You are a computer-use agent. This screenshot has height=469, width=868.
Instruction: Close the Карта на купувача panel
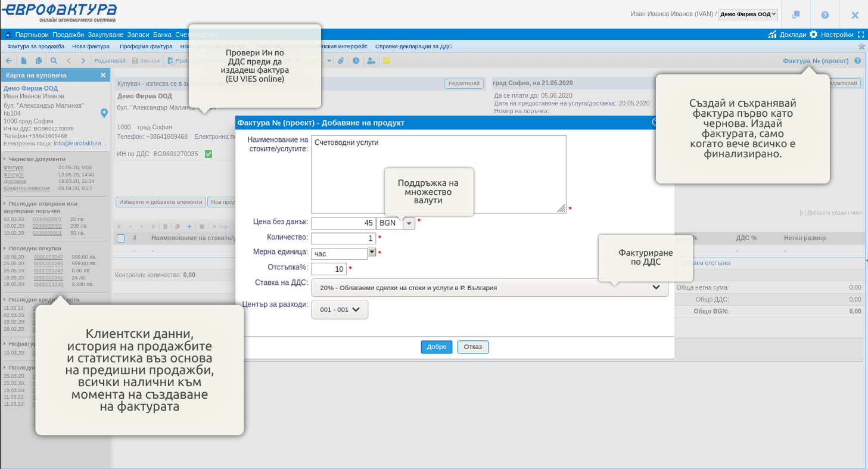(x=103, y=75)
